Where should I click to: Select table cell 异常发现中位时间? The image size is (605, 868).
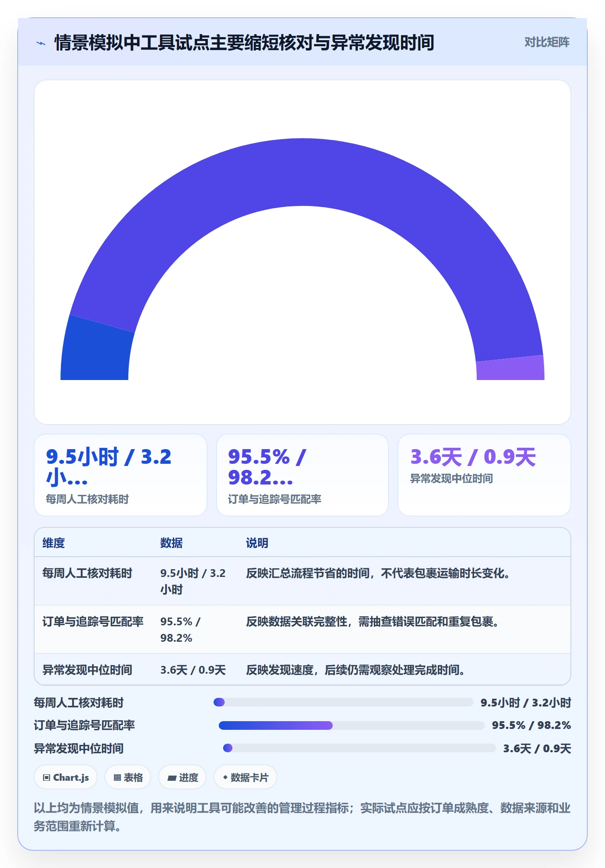(x=87, y=670)
